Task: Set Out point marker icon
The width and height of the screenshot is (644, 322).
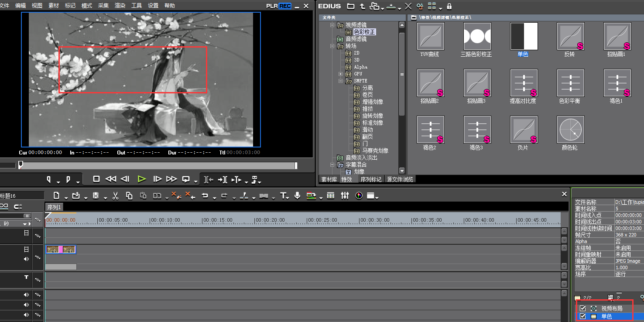Action: coord(68,179)
